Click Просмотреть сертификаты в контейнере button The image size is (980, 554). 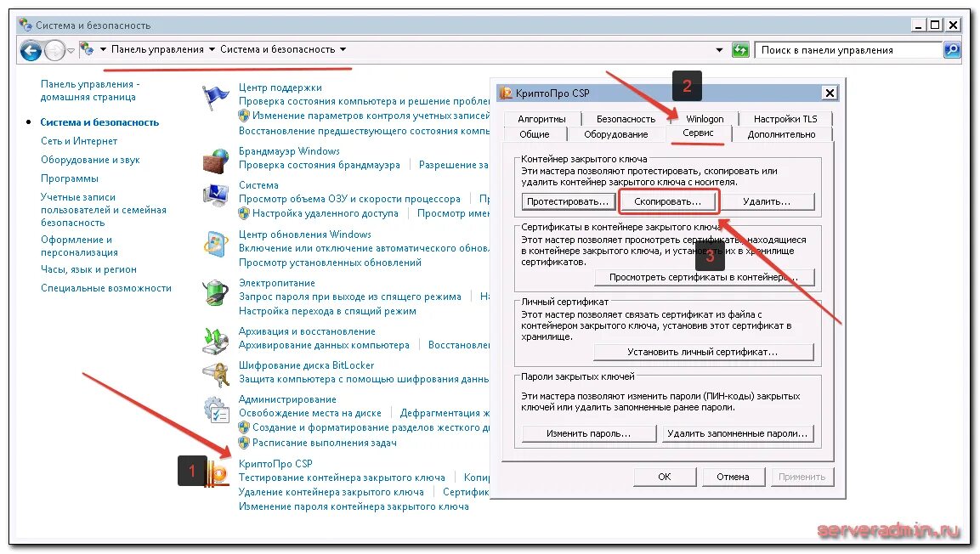click(704, 277)
